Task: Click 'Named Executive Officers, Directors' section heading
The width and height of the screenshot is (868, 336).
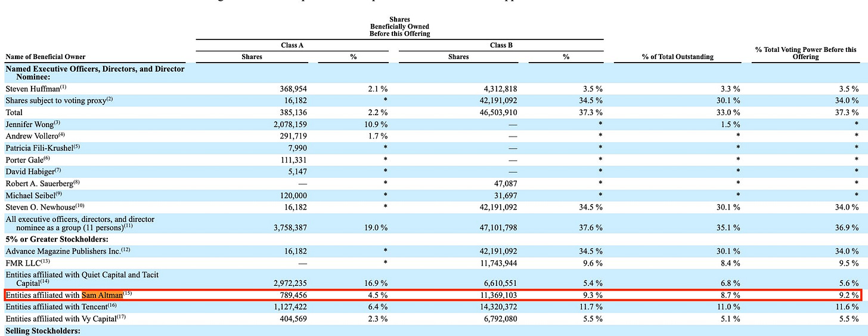Action: pos(95,73)
